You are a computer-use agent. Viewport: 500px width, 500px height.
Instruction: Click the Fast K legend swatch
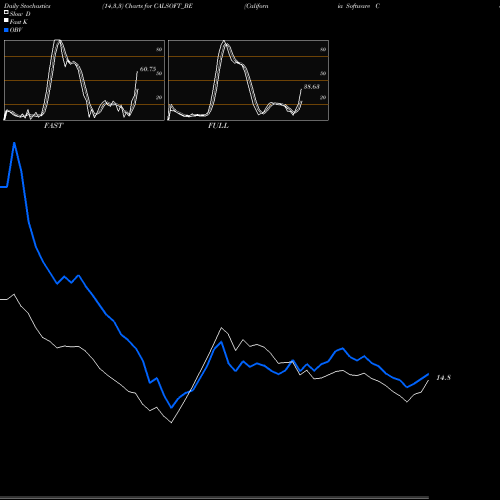6,20
